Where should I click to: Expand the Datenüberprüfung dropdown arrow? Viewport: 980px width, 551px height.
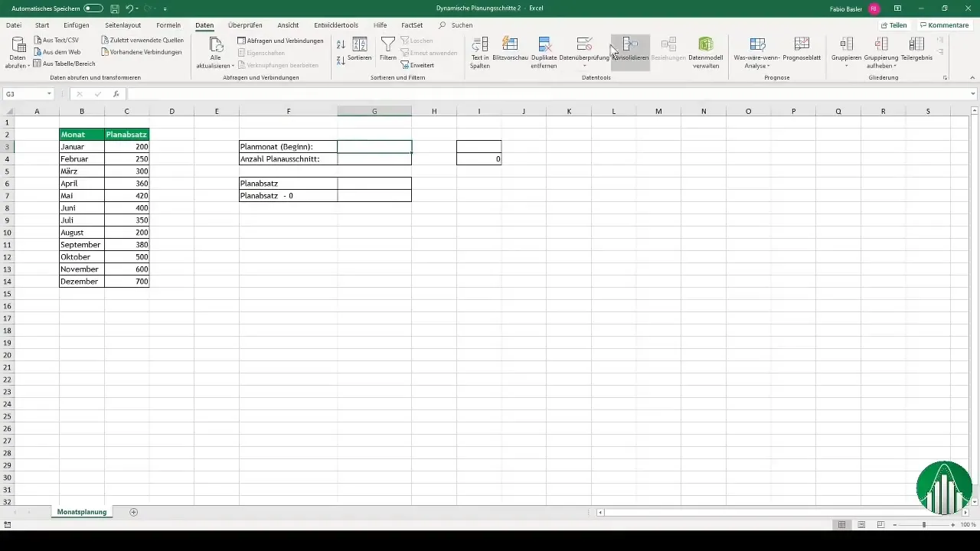click(584, 66)
